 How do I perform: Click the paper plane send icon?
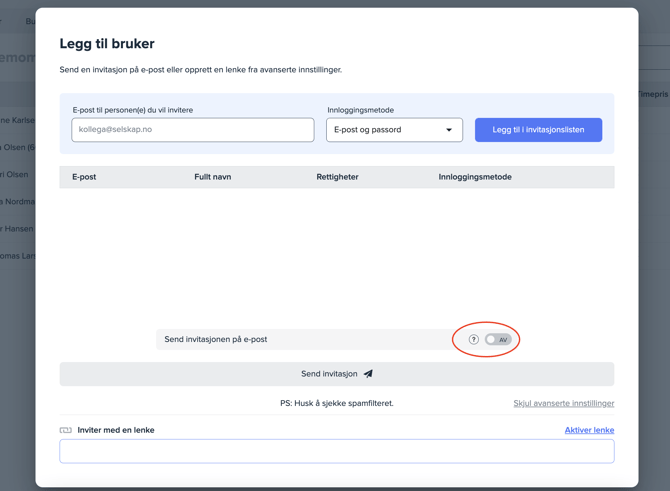click(x=368, y=374)
